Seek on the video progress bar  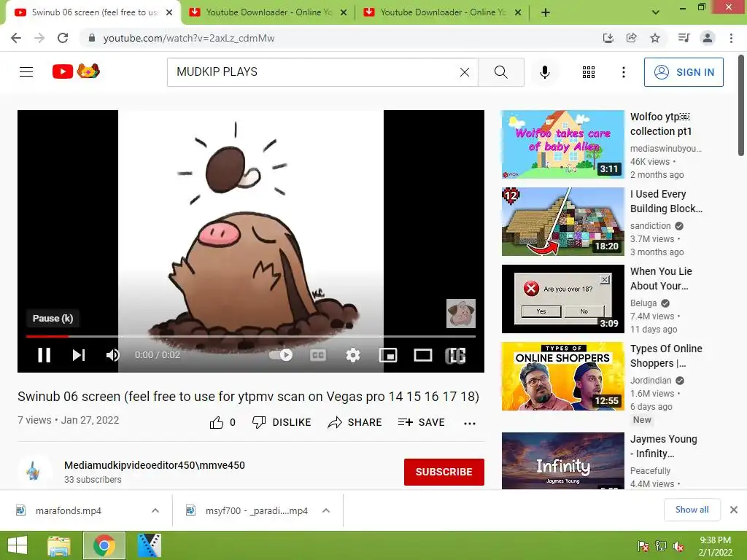point(251,336)
